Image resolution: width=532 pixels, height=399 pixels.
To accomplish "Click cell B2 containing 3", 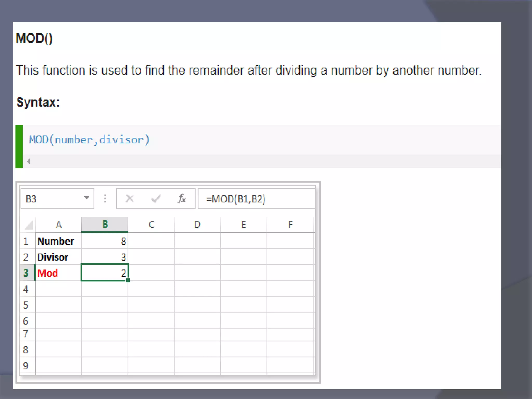I will click(x=105, y=257).
